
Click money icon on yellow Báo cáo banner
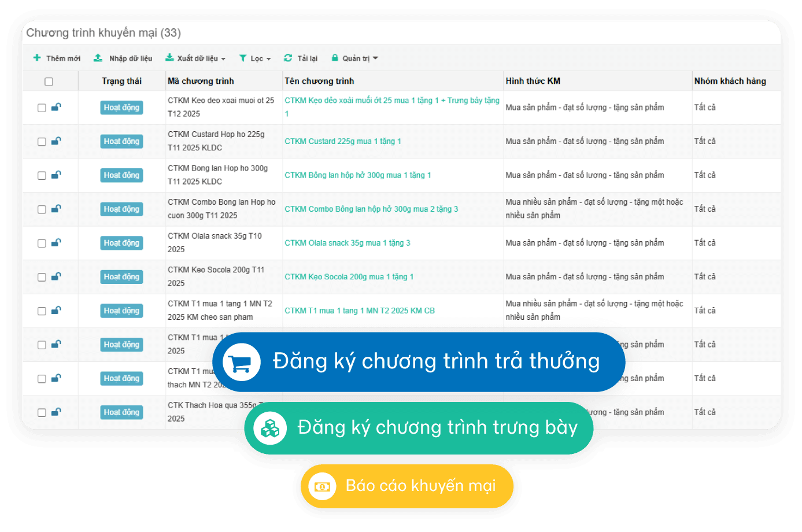coord(322,486)
